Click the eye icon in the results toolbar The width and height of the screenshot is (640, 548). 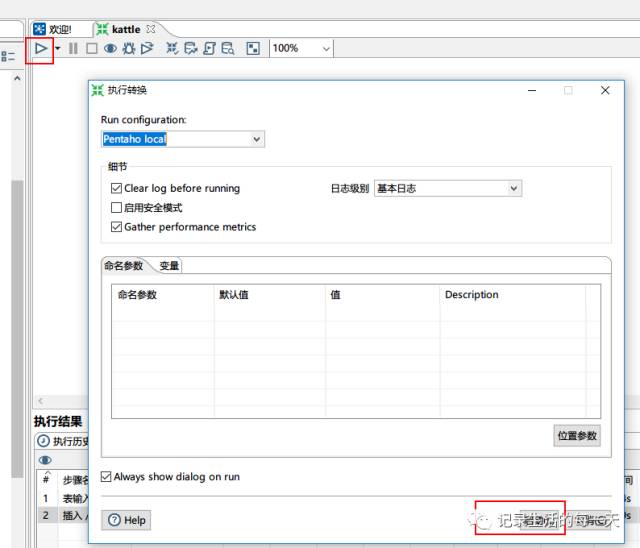click(x=45, y=460)
